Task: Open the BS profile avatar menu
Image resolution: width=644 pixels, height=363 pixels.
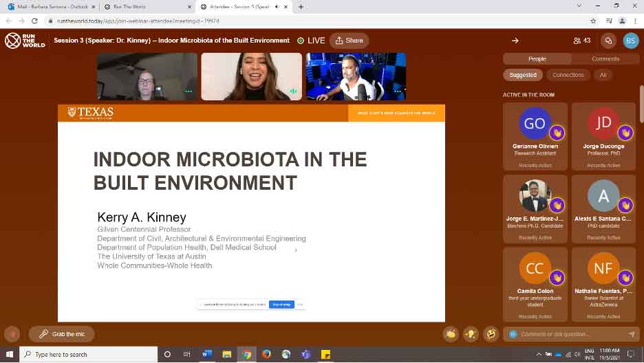Action: click(630, 41)
